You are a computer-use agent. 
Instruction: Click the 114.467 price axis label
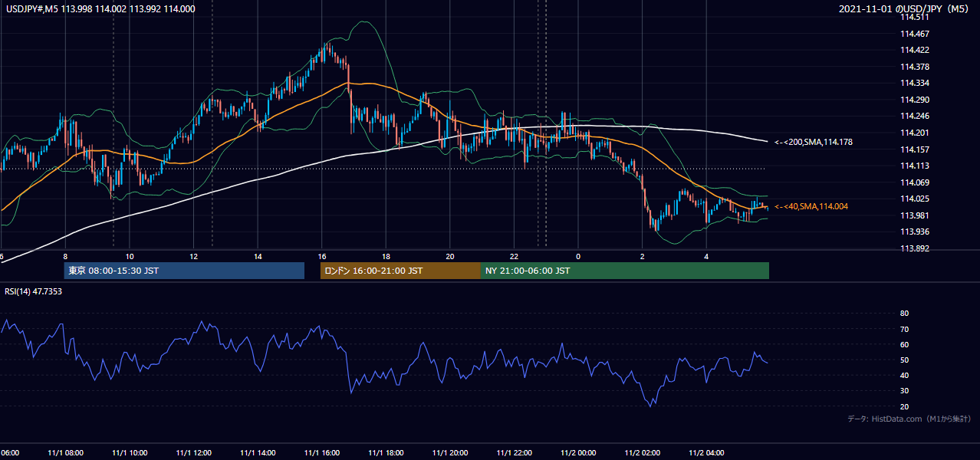[x=915, y=34]
